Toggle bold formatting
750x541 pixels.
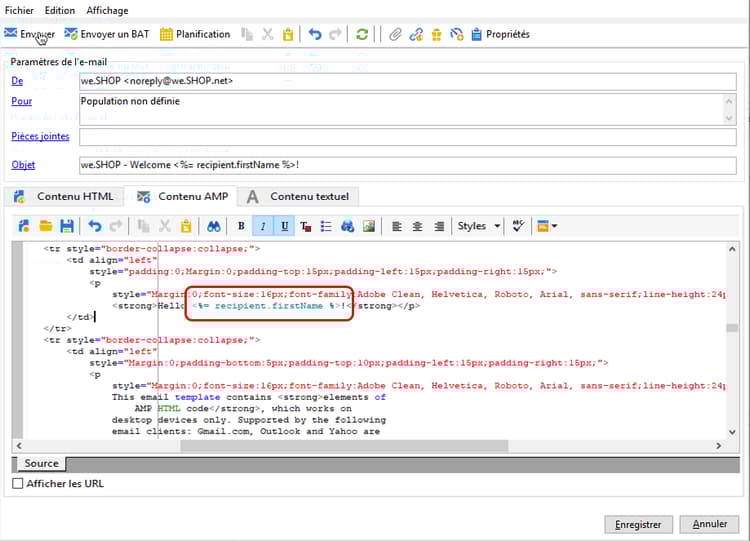click(x=242, y=226)
